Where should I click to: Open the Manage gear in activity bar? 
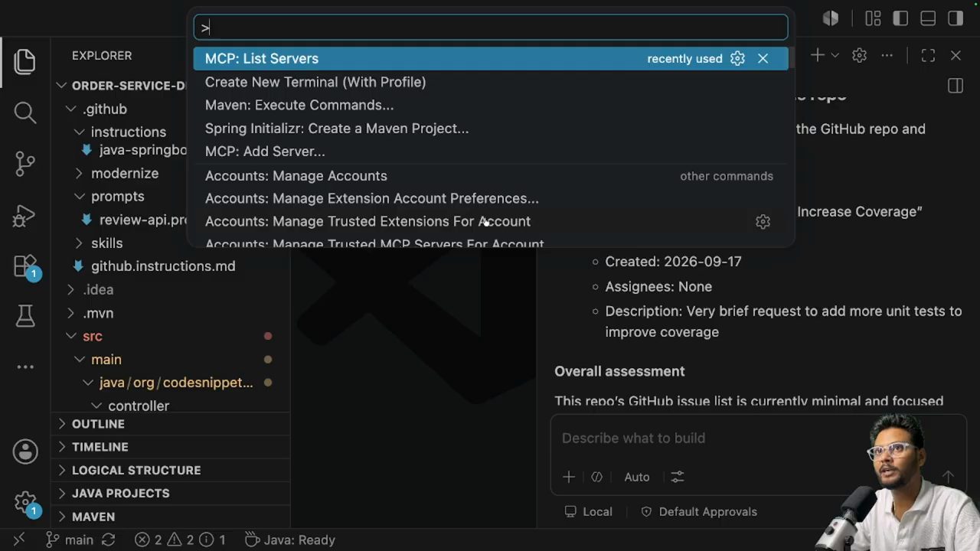tap(24, 503)
